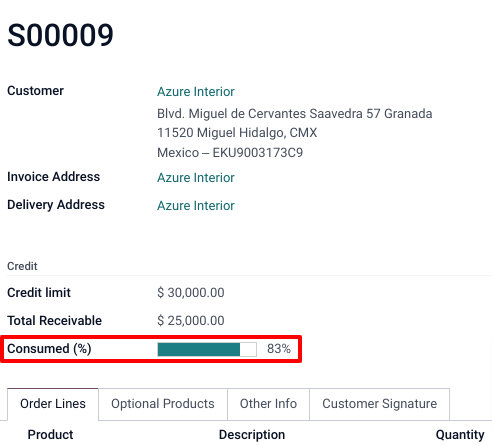
Task: Open the Other Info tab
Action: click(x=268, y=404)
